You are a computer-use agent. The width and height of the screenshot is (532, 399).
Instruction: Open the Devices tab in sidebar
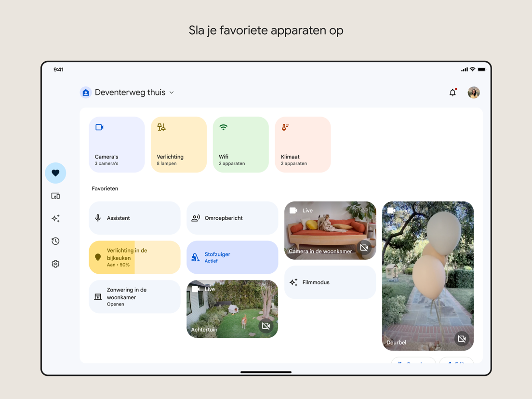coord(55,196)
